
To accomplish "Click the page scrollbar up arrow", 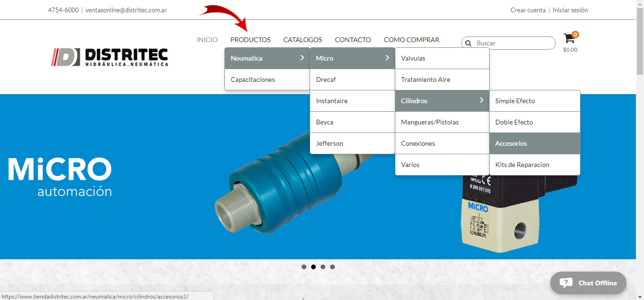I will pyautogui.click(x=640, y=4).
